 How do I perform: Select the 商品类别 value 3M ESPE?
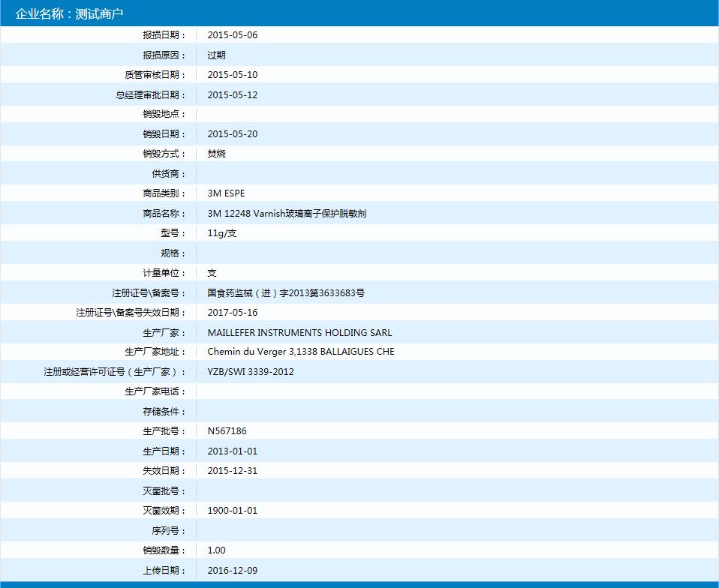coord(226,193)
